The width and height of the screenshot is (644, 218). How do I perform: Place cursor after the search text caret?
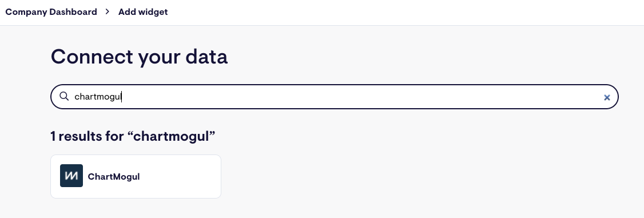(122, 97)
